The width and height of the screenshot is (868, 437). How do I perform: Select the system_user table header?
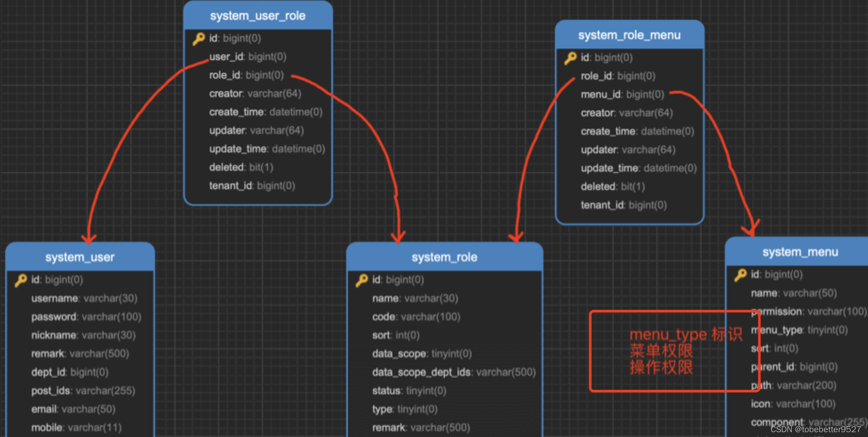(80, 257)
